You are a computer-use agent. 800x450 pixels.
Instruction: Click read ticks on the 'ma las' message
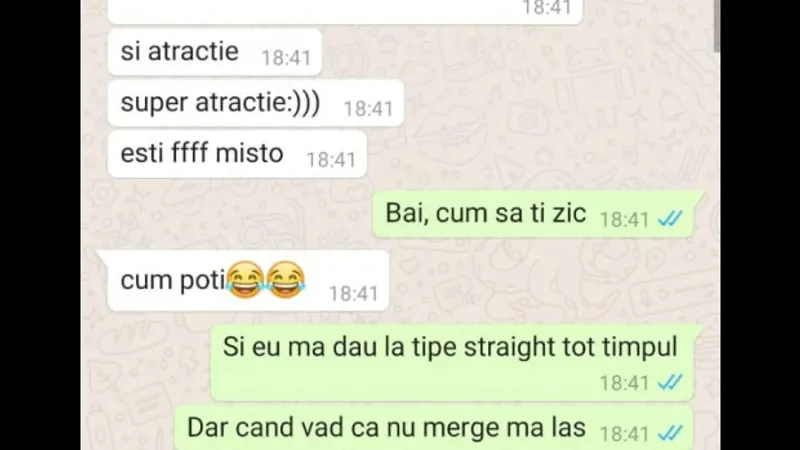coord(670,433)
